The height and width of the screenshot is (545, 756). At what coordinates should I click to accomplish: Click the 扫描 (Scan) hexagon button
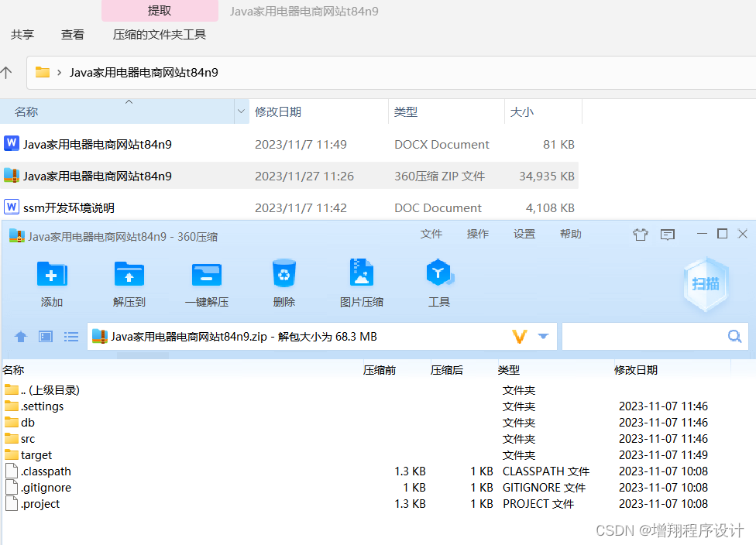(x=706, y=284)
